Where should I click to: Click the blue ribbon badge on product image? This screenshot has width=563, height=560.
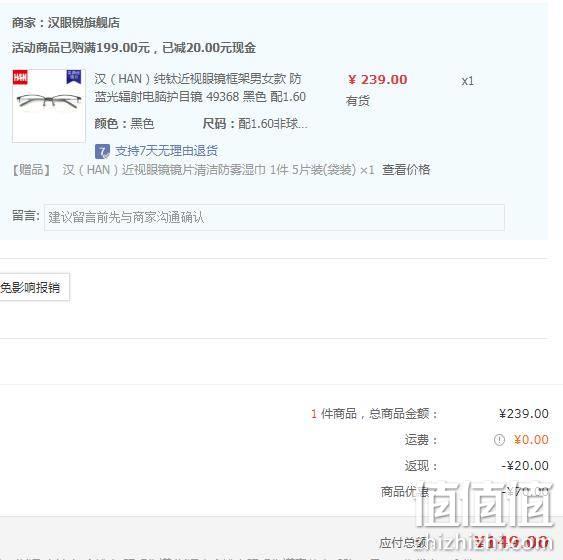pyautogui.click(x=74, y=77)
